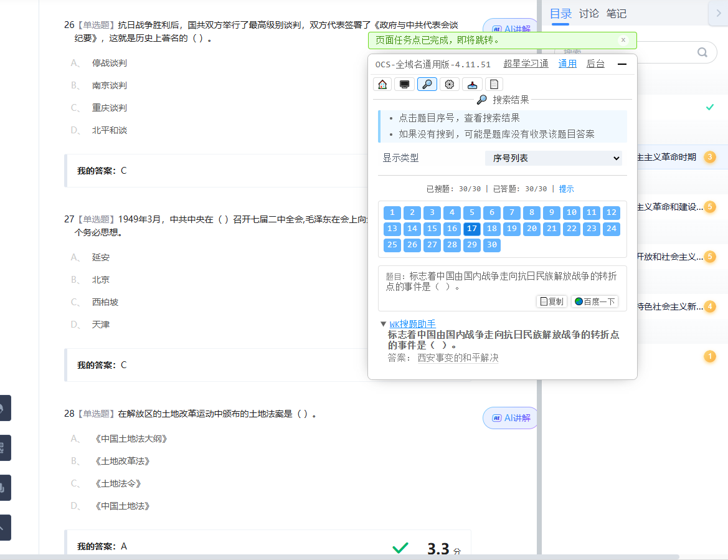Open OCS settings with the gear icon
Image resolution: width=728 pixels, height=560 pixels.
click(449, 83)
